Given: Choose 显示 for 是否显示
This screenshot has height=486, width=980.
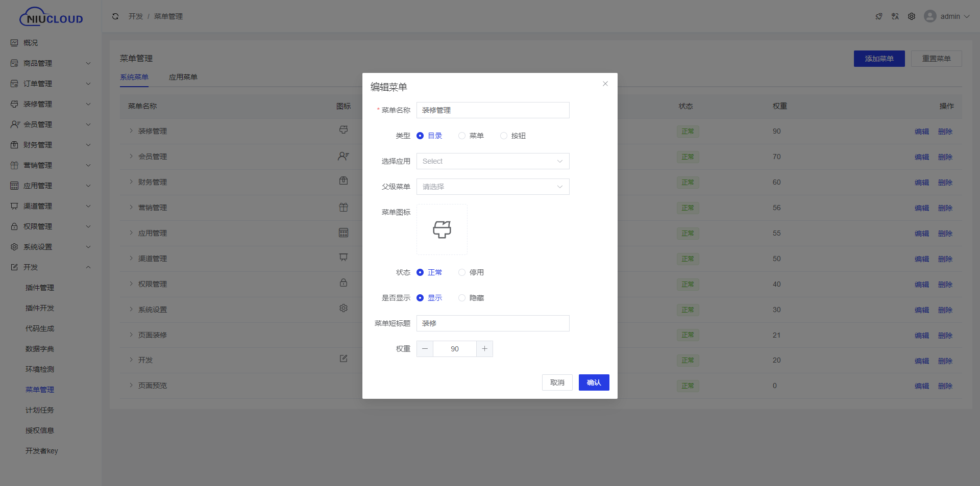Looking at the screenshot, I should (x=420, y=298).
